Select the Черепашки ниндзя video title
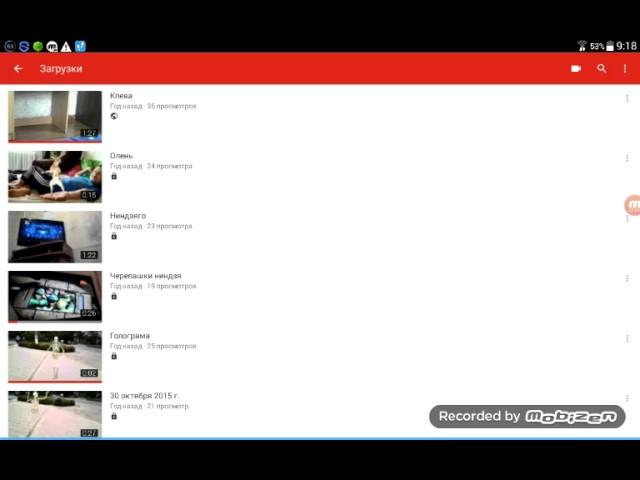Screen dimensions: 640x480 click(x=145, y=276)
